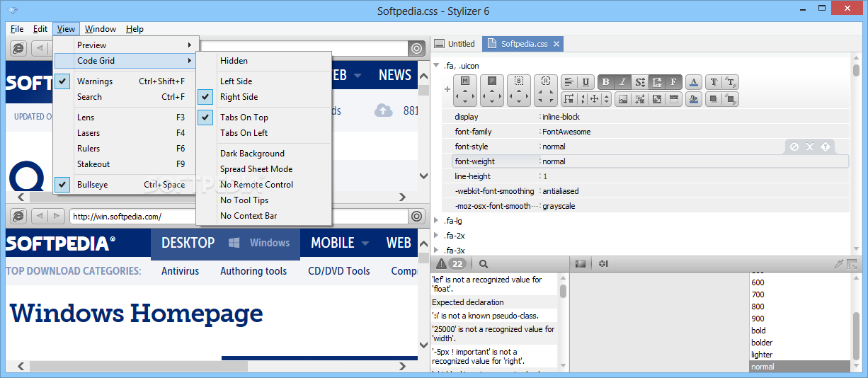Screen dimensions: 868x378
Task: Click the lower preview URL address field
Action: (x=238, y=217)
